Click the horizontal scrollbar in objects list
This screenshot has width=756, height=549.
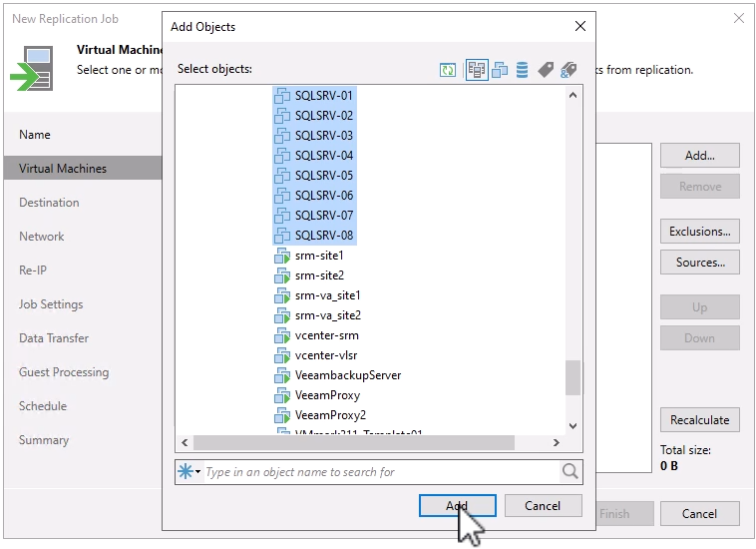click(354, 442)
